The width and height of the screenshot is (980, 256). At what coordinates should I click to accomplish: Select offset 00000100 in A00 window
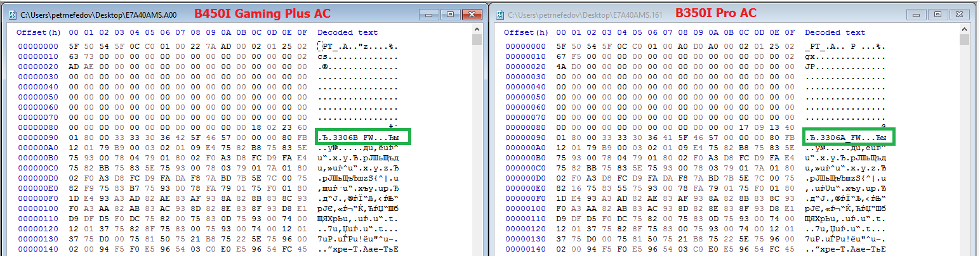click(x=38, y=208)
